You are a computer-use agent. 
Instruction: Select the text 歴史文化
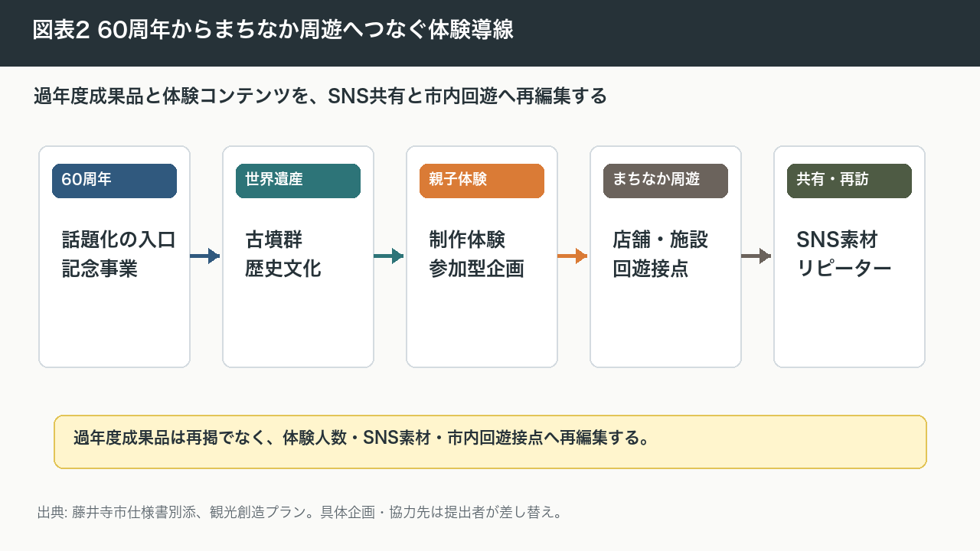click(283, 269)
